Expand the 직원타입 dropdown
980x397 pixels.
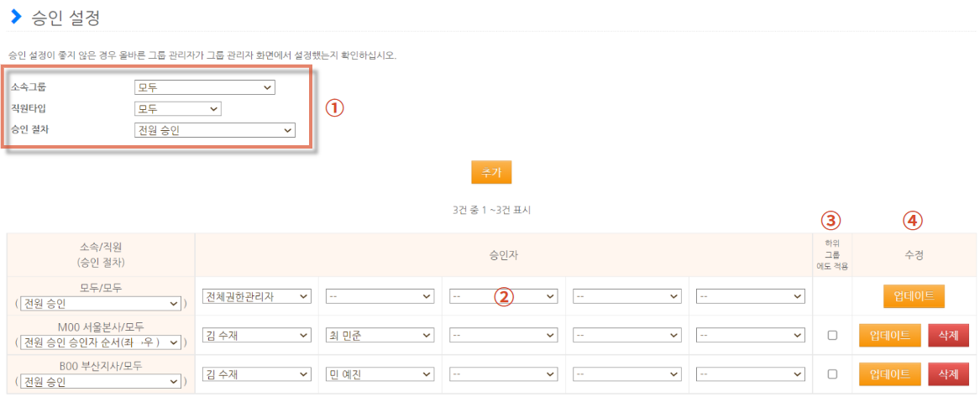pyautogui.click(x=177, y=108)
